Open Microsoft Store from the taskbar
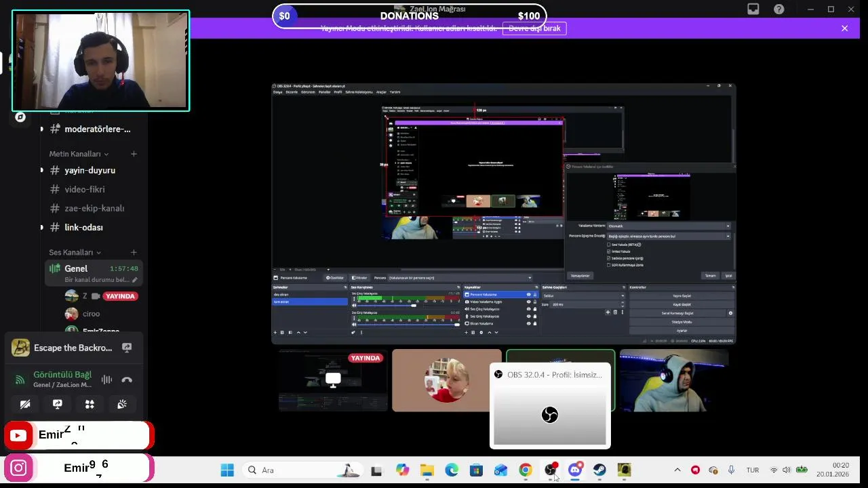Screen dimensions: 868x488 [476, 470]
